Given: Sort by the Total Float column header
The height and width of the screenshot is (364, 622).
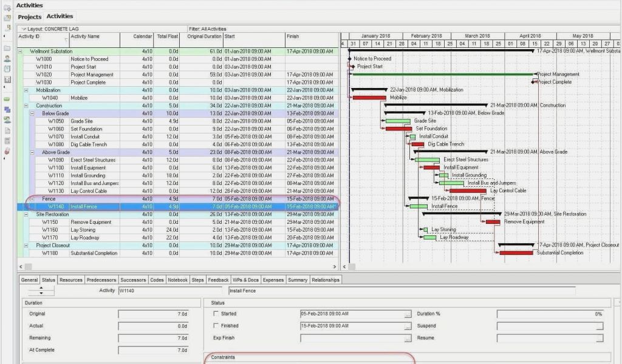Looking at the screenshot, I should pos(167,36).
